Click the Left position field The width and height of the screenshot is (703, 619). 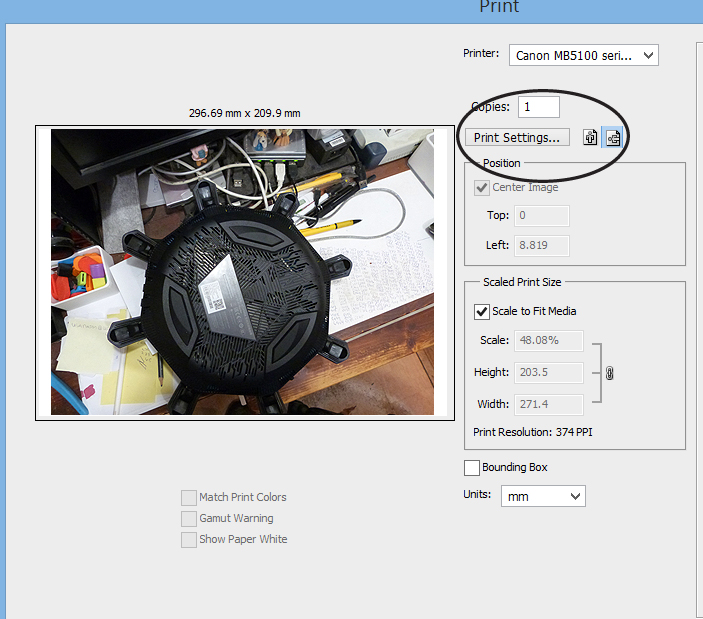541,245
